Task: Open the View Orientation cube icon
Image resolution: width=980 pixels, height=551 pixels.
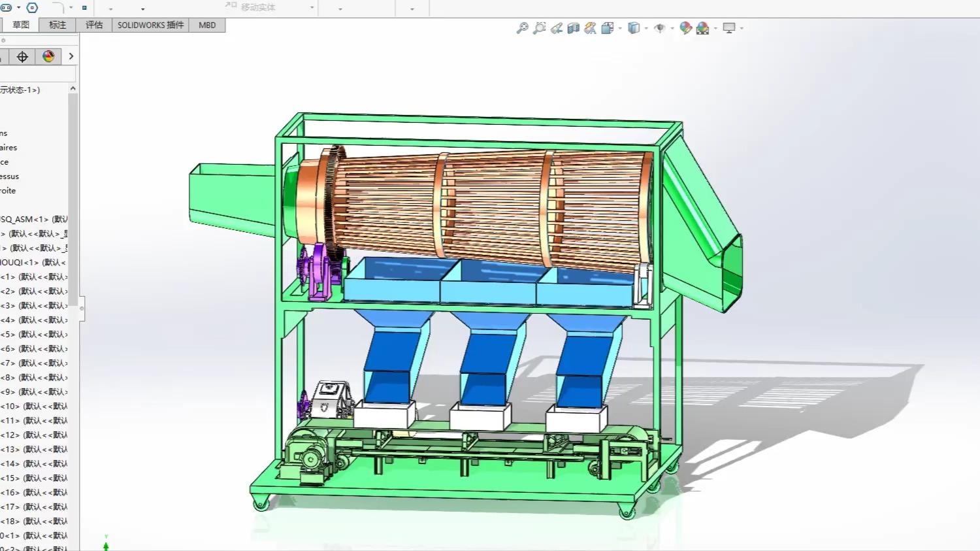Action: pos(606,28)
